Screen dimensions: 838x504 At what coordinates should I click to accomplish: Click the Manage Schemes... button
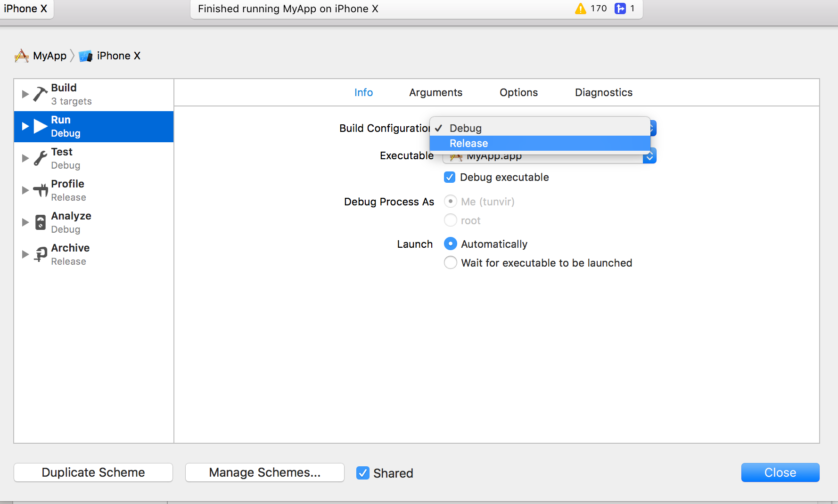coord(265,472)
